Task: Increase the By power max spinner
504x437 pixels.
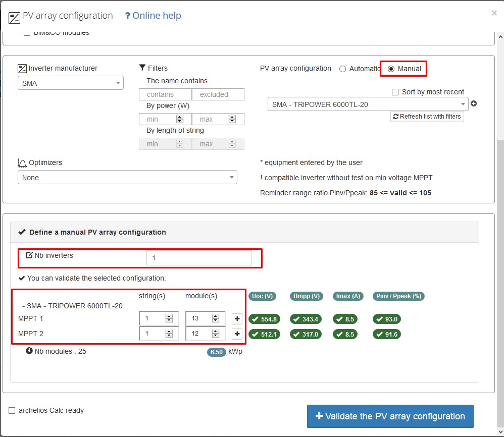Action: pyautogui.click(x=232, y=117)
